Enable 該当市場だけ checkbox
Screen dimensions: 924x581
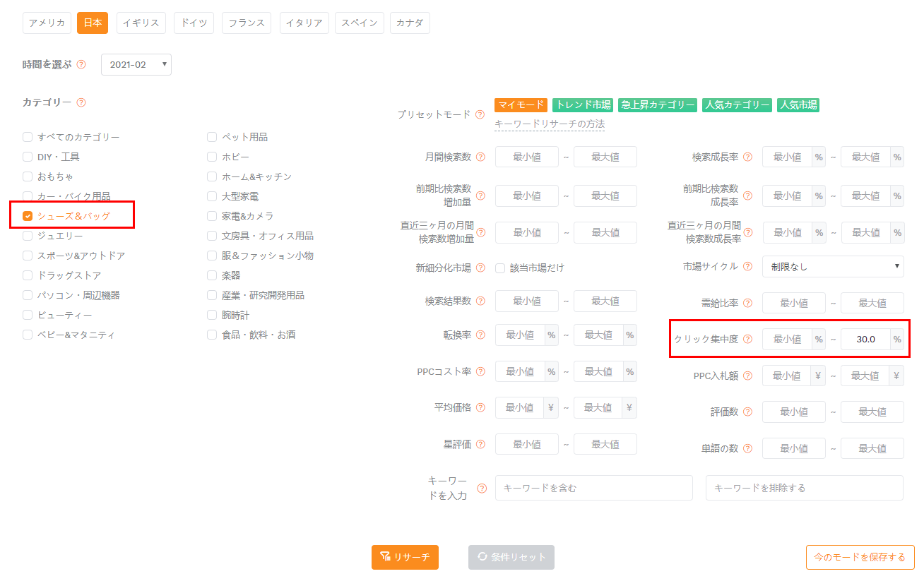(x=500, y=268)
